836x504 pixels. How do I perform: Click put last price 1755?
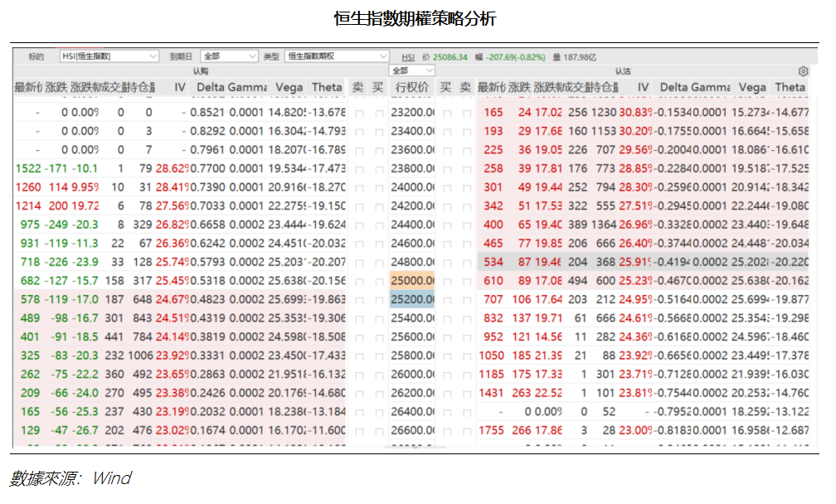[491, 430]
